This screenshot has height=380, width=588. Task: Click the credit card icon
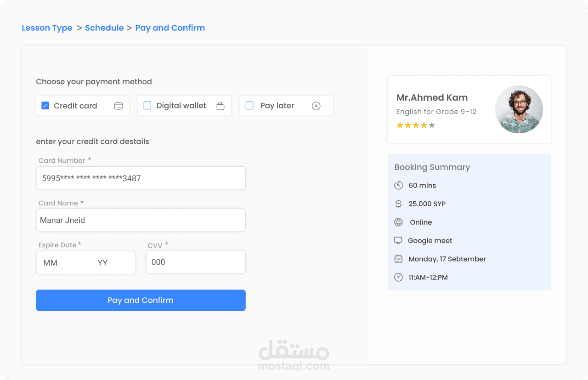119,106
